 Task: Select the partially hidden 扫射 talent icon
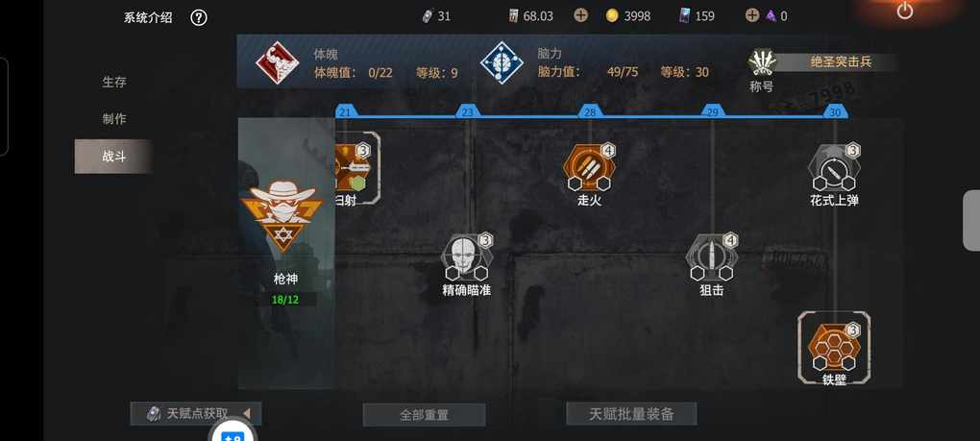(355, 167)
